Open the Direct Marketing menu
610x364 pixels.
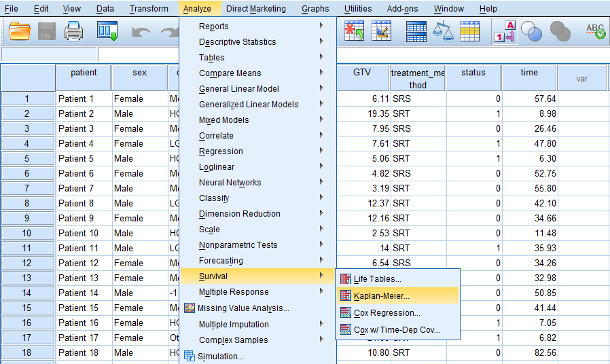256,9
